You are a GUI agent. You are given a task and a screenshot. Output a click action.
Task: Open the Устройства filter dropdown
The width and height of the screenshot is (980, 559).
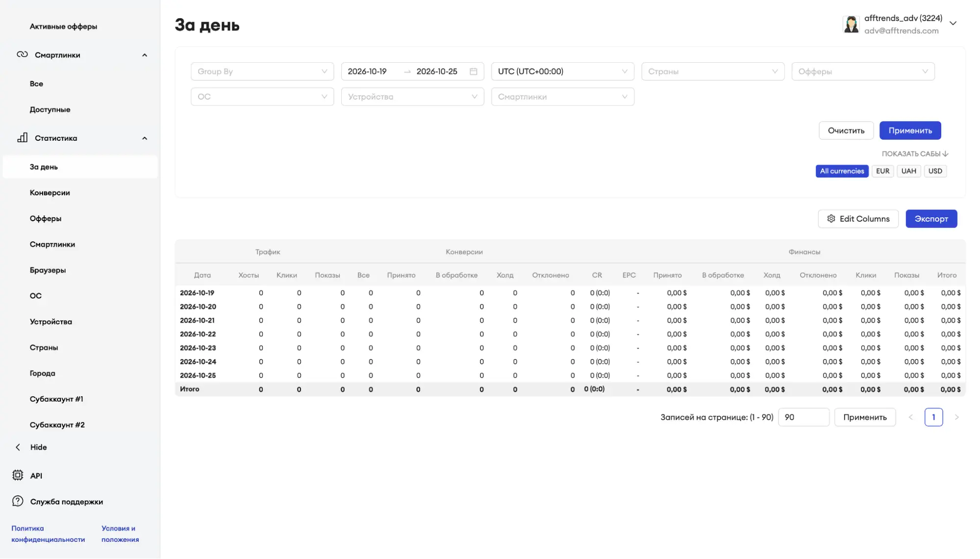coord(412,97)
